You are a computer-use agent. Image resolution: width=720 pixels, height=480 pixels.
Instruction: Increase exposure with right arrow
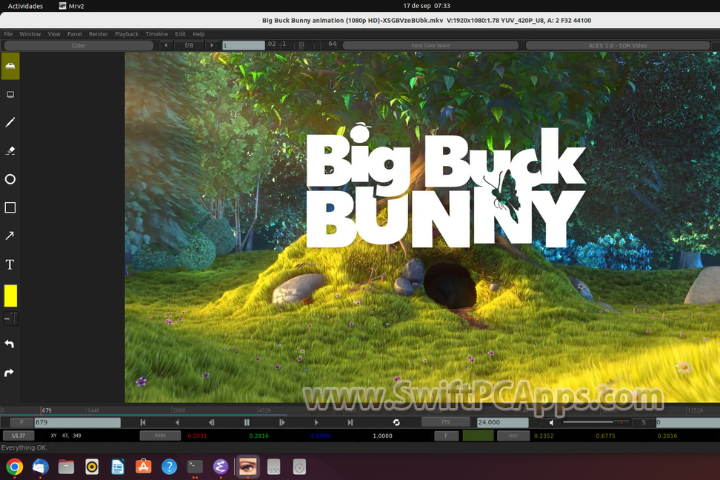point(212,45)
